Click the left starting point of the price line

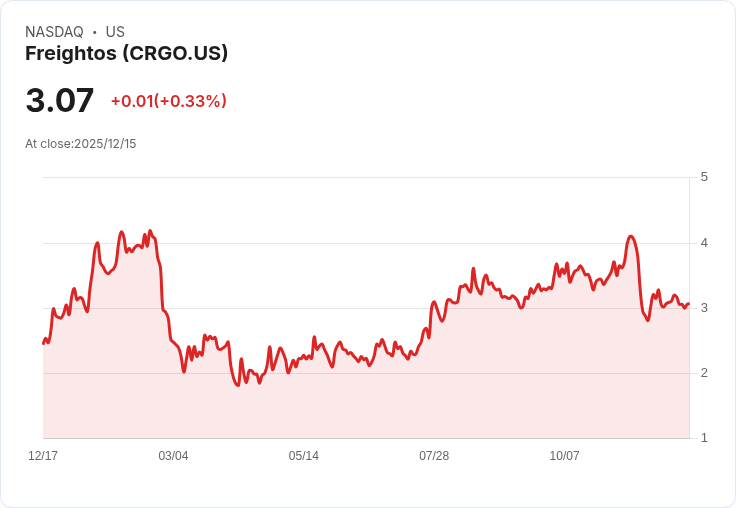tap(44, 343)
